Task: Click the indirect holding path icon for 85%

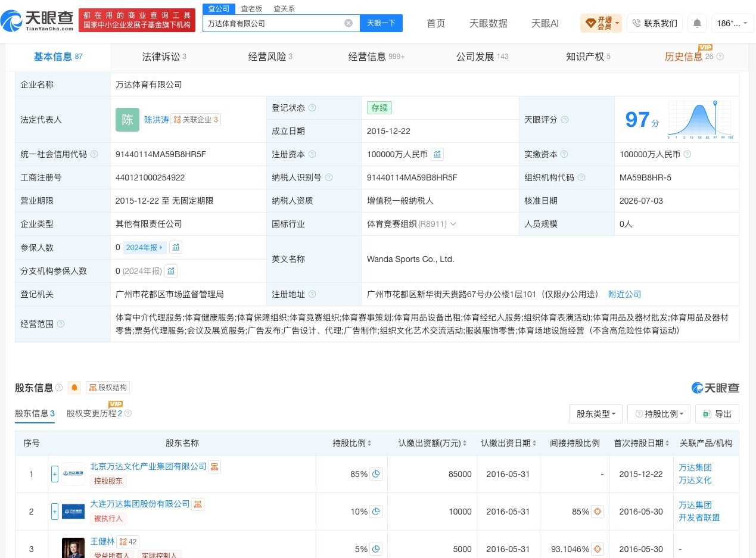Action: [x=597, y=512]
